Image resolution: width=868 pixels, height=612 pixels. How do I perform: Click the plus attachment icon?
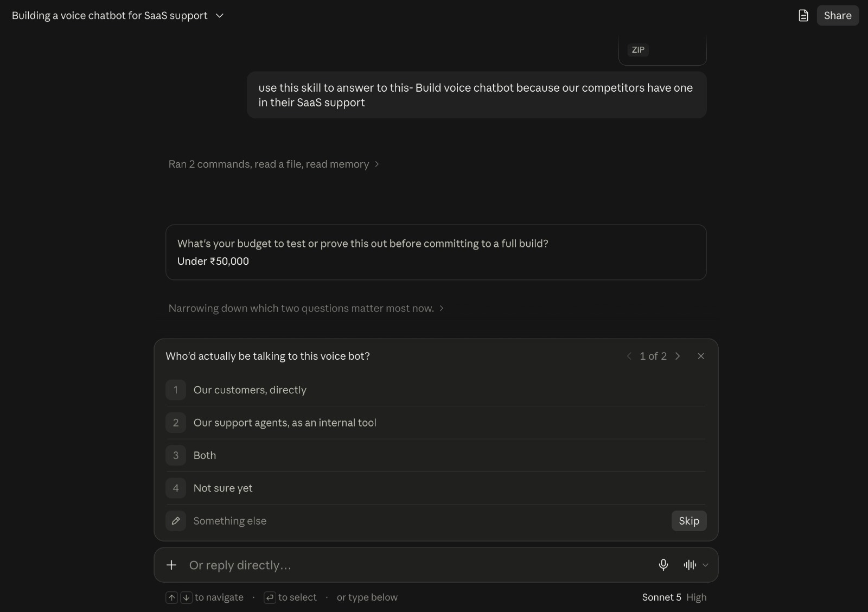point(171,565)
